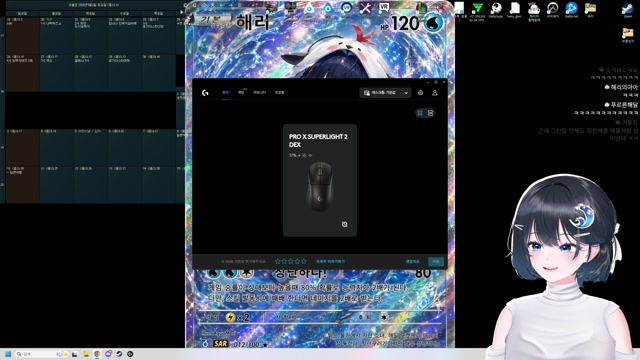Open Steam from the taskbar
This screenshot has width=640, height=360.
[x=119, y=354]
